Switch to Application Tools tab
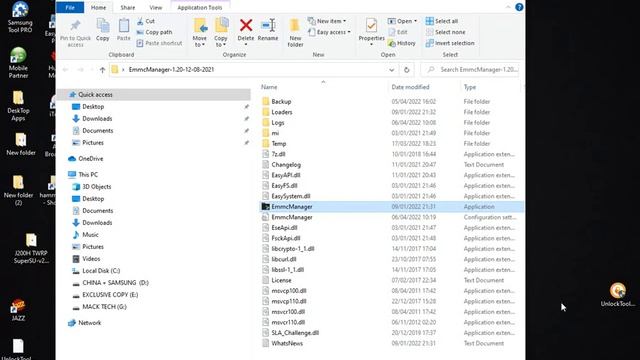Screen dimensions: 640x360 click(x=200, y=7)
